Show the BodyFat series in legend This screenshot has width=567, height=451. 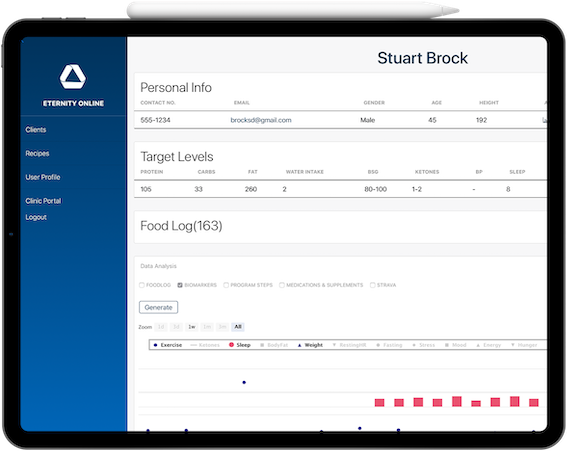[274, 345]
